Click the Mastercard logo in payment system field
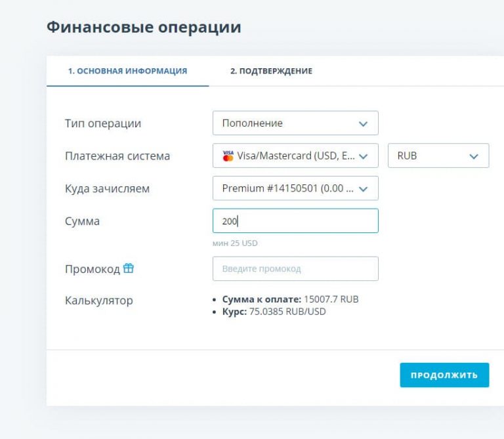This screenshot has height=439, width=504. [x=228, y=156]
